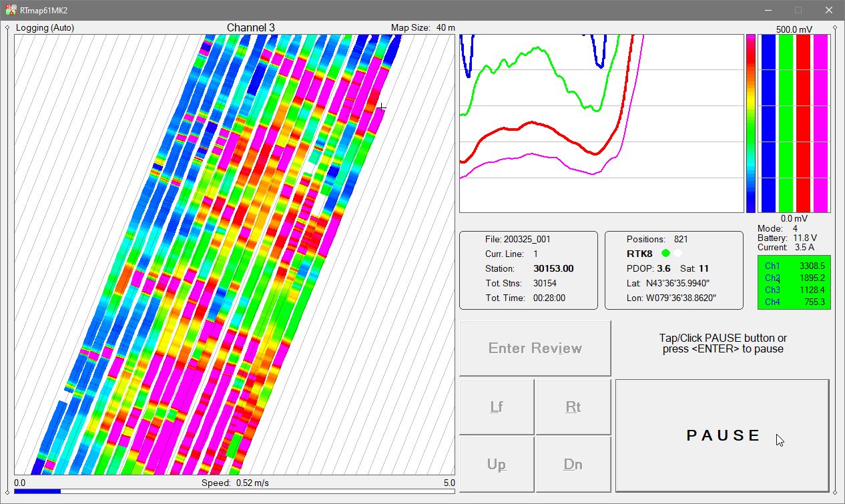Click the green channel level bar
The image size is (845, 504).
786,123
